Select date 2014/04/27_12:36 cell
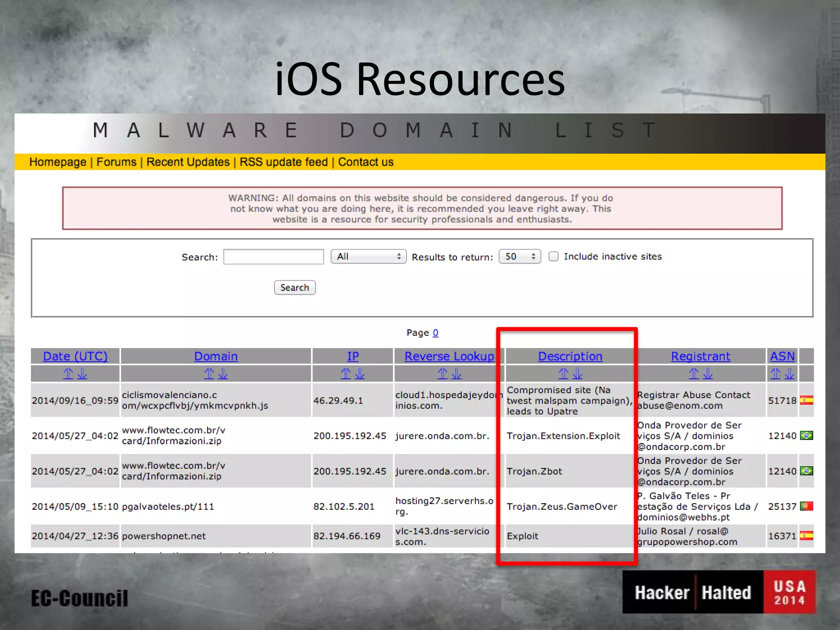This screenshot has height=630, width=840. (75, 536)
